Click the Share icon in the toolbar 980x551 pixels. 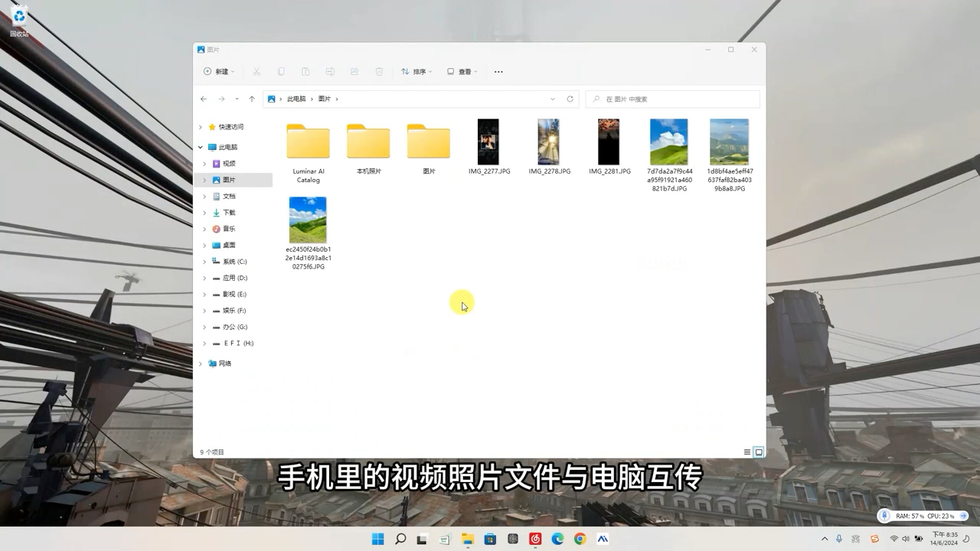354,71
